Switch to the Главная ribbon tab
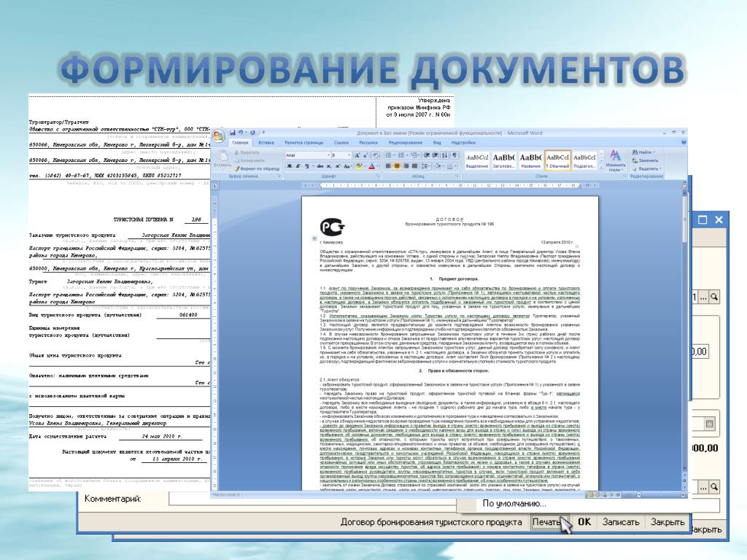The width and height of the screenshot is (747, 560). point(240,142)
